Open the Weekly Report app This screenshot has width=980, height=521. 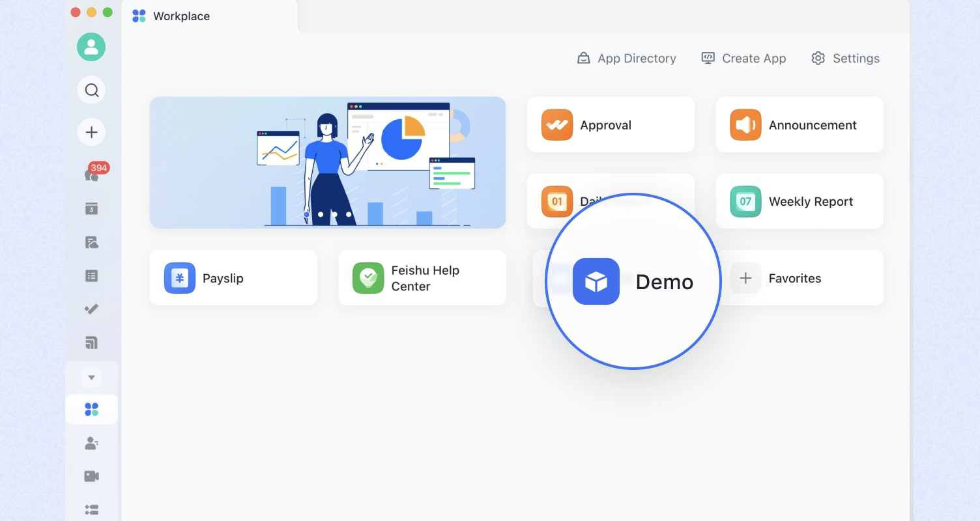point(800,201)
